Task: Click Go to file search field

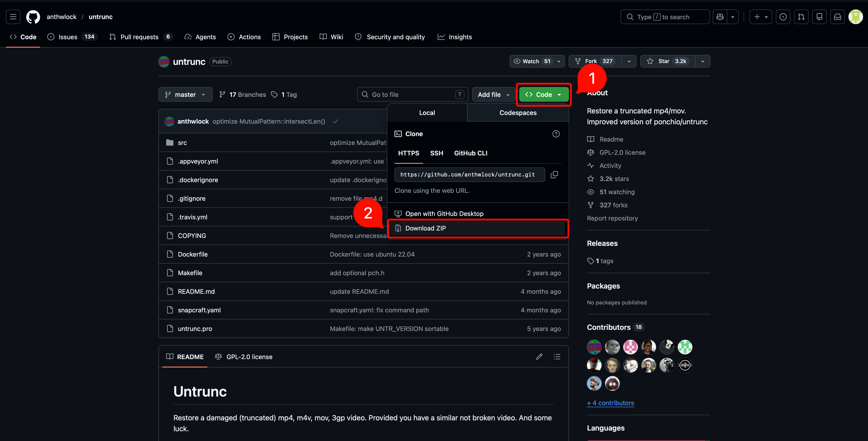Action: click(x=412, y=95)
